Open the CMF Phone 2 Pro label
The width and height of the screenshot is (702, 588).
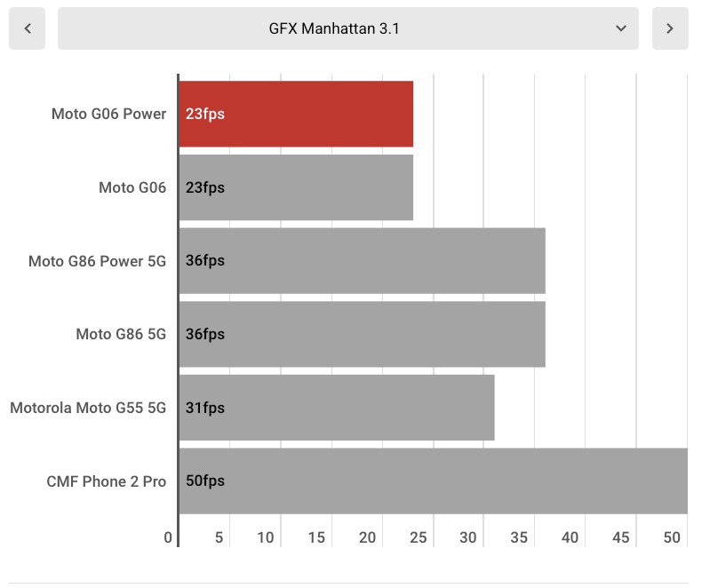(106, 481)
